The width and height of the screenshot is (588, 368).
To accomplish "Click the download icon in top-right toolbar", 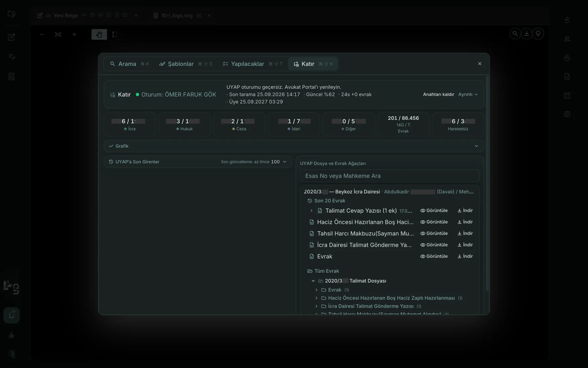I will (x=527, y=33).
